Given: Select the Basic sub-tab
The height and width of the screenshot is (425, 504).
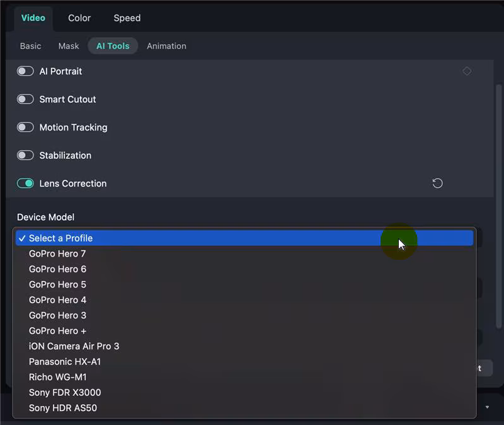Looking at the screenshot, I should [30, 46].
